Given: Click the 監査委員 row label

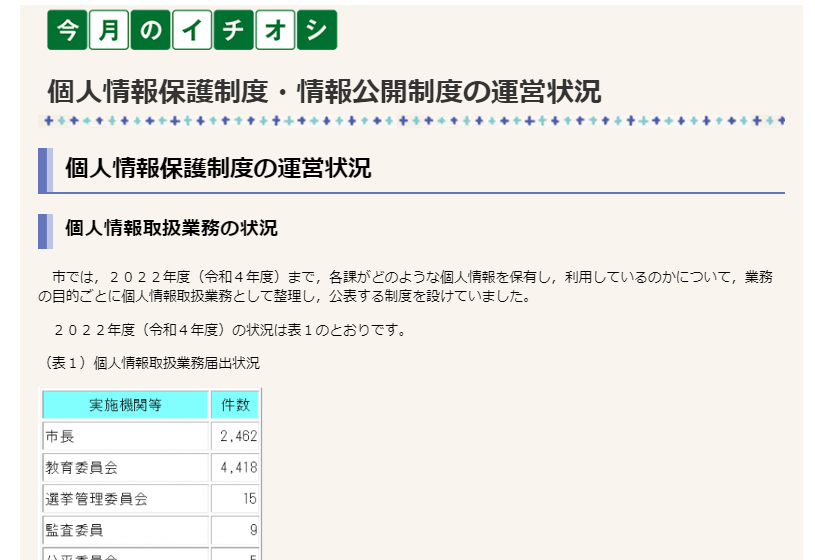Looking at the screenshot, I should pos(74,530).
